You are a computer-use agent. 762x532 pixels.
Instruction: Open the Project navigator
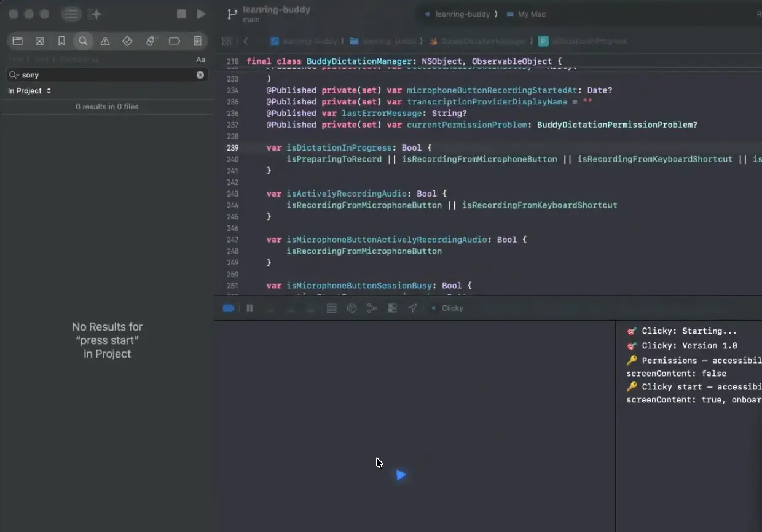(x=17, y=41)
